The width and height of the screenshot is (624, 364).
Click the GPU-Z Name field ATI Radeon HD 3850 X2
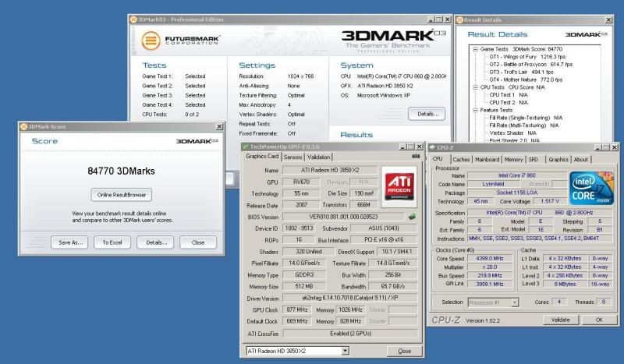[330, 170]
